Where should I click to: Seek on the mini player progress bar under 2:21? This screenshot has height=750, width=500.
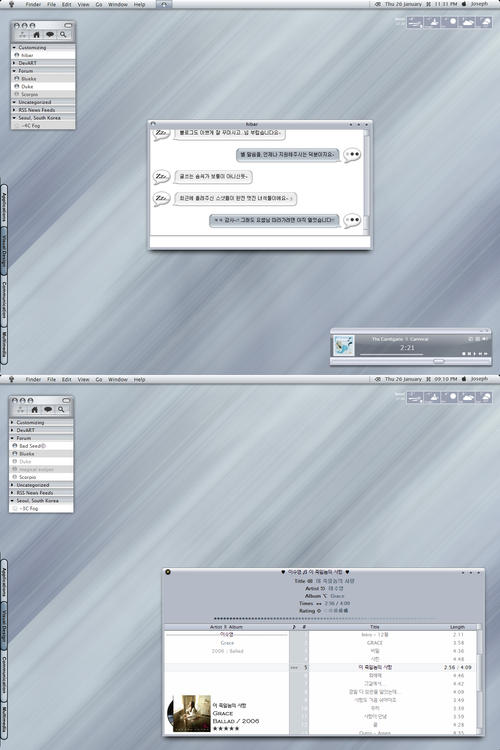[391, 354]
